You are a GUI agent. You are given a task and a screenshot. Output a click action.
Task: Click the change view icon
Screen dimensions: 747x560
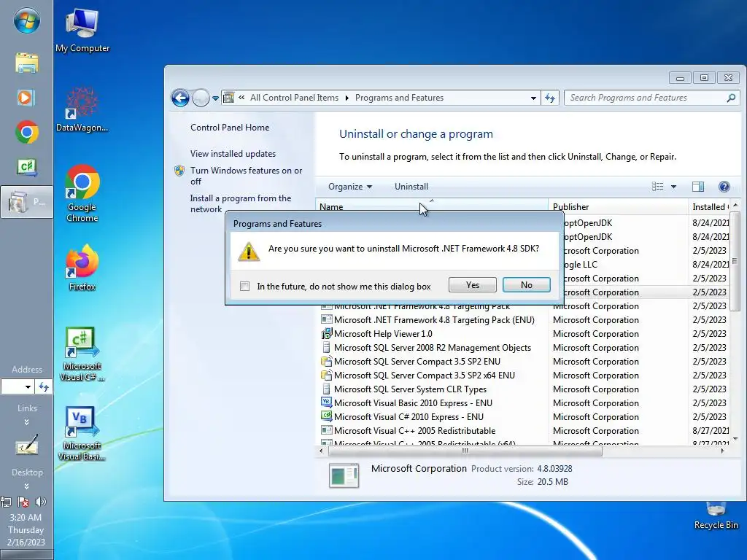coord(657,187)
